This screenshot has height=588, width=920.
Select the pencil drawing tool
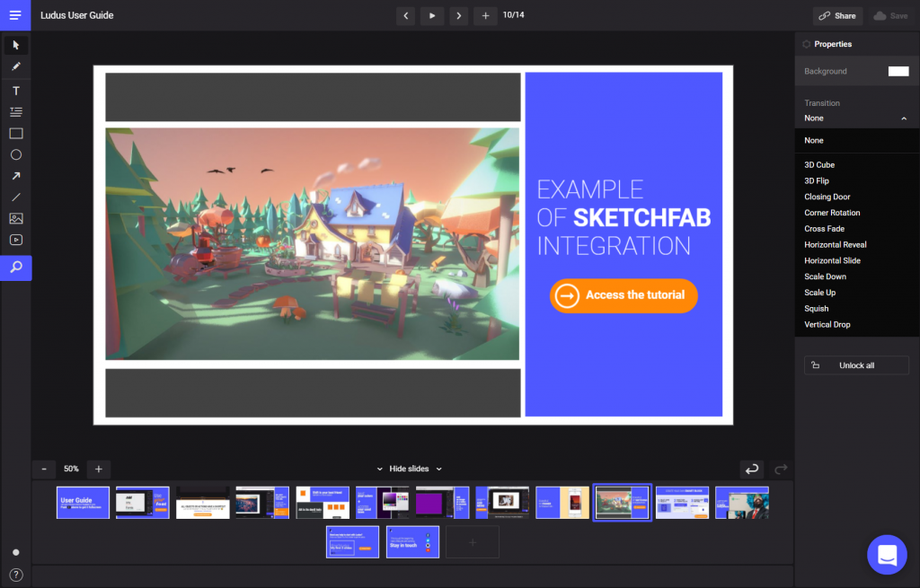(15, 66)
